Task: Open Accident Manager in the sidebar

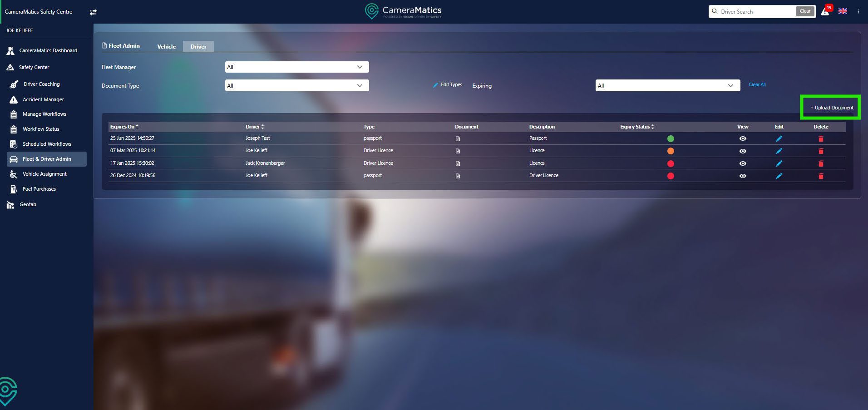Action: coord(43,99)
